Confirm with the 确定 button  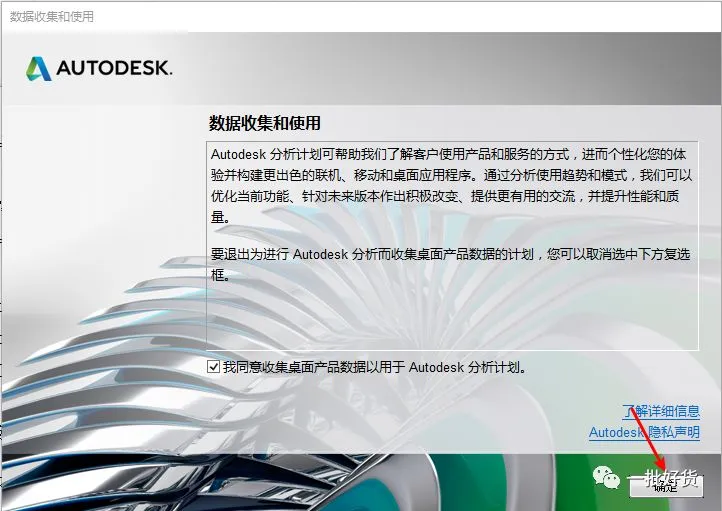coord(666,487)
